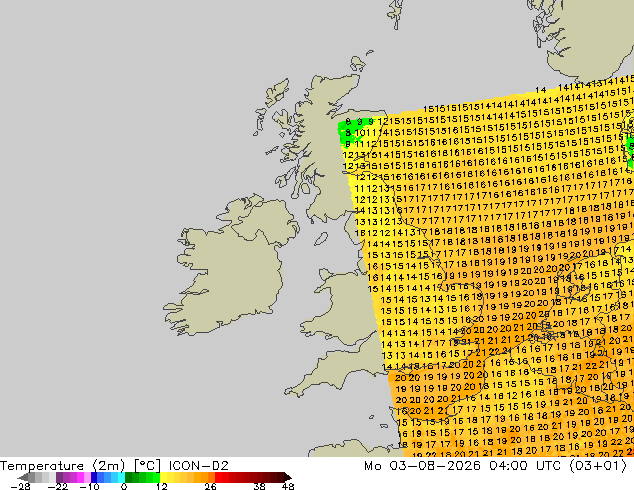The height and width of the screenshot is (490, 634).
Task: Click the darkest maroon arrow tip of the legend
Action: pos(288,477)
